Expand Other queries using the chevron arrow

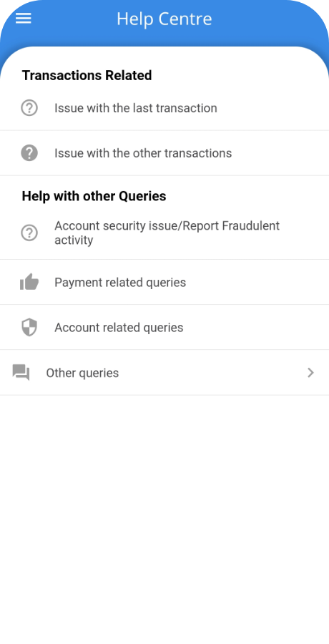coord(311,373)
